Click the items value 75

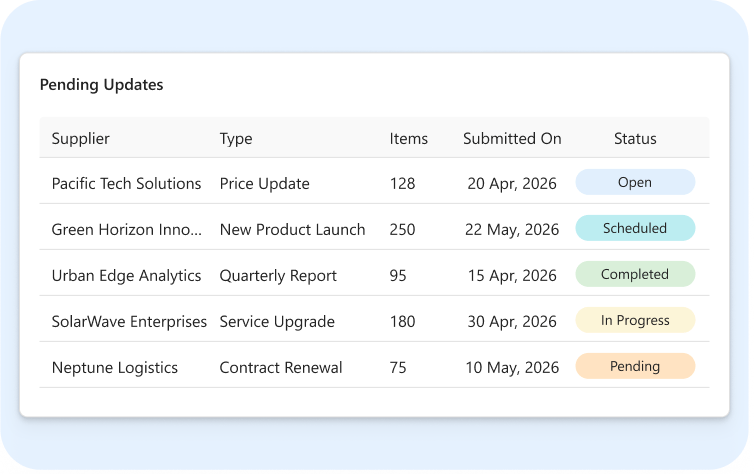[x=398, y=368]
